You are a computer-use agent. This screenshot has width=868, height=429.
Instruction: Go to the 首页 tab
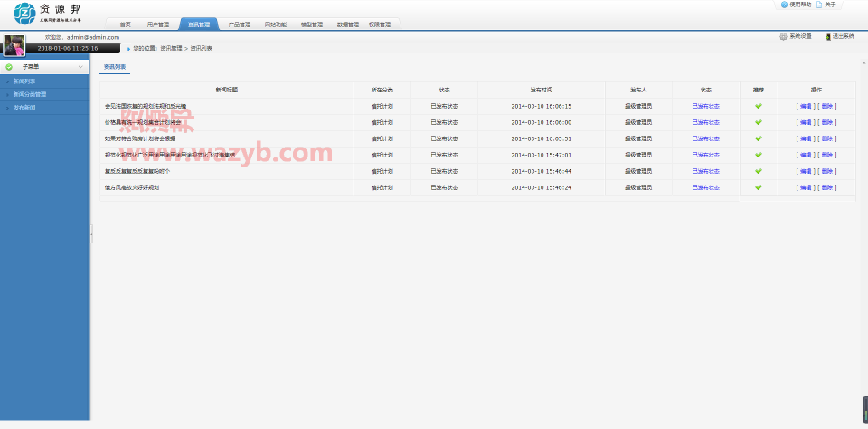(x=125, y=24)
